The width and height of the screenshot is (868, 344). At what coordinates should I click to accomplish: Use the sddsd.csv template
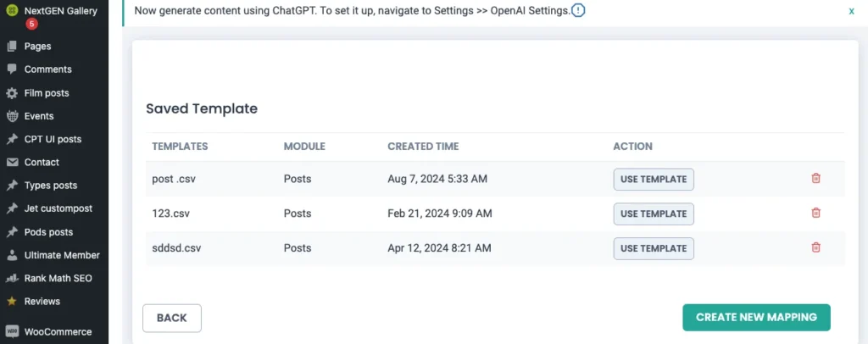point(654,248)
